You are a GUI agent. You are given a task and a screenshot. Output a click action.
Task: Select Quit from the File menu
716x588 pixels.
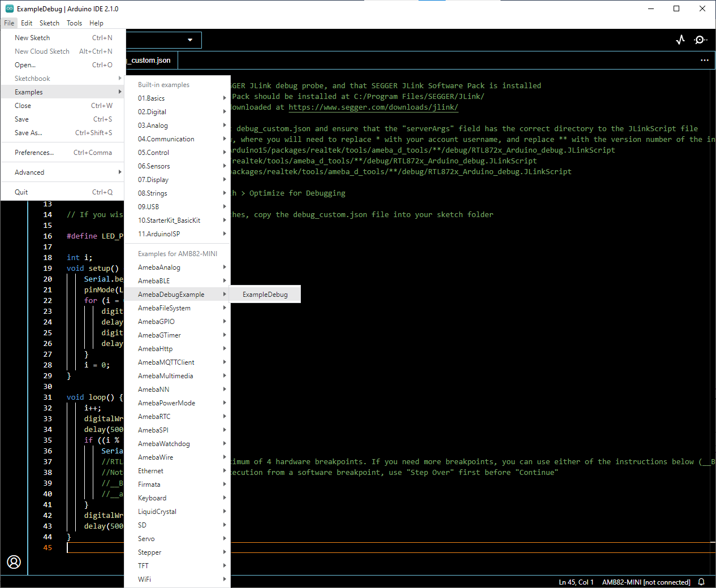pyautogui.click(x=63, y=192)
